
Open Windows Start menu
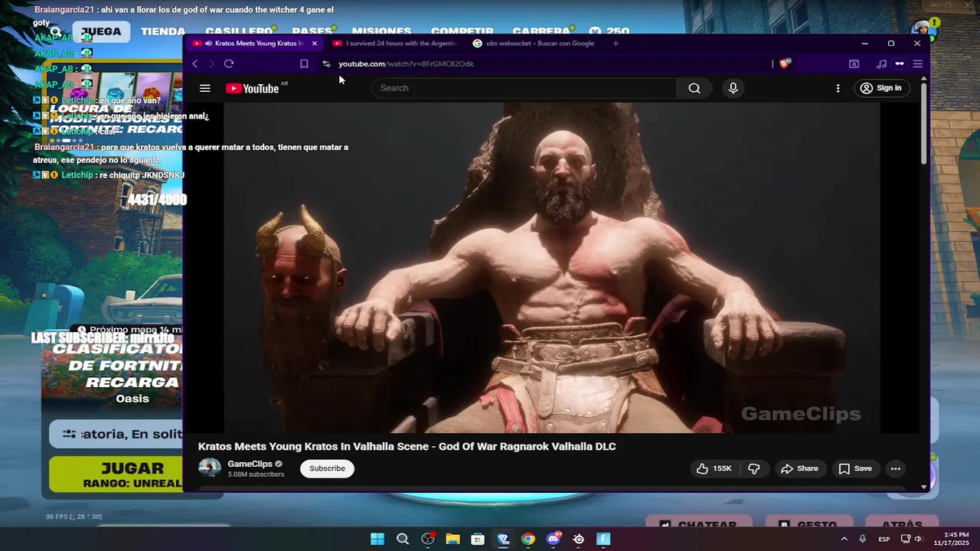377,539
